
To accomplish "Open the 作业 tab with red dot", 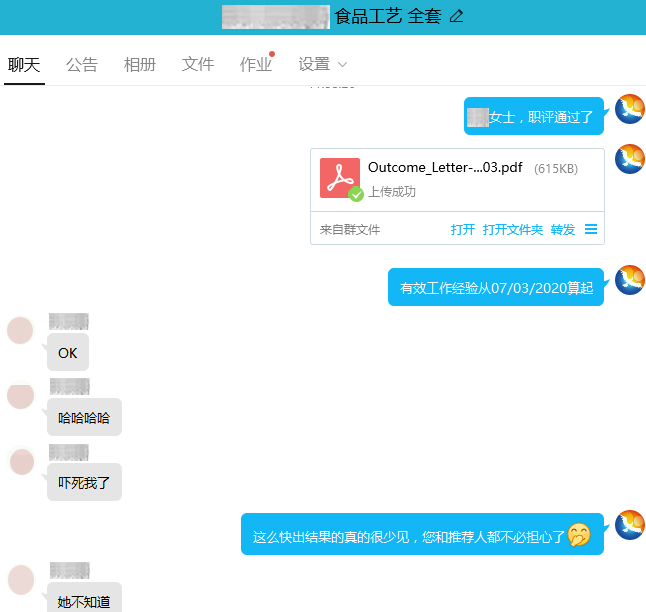I will coord(256,65).
